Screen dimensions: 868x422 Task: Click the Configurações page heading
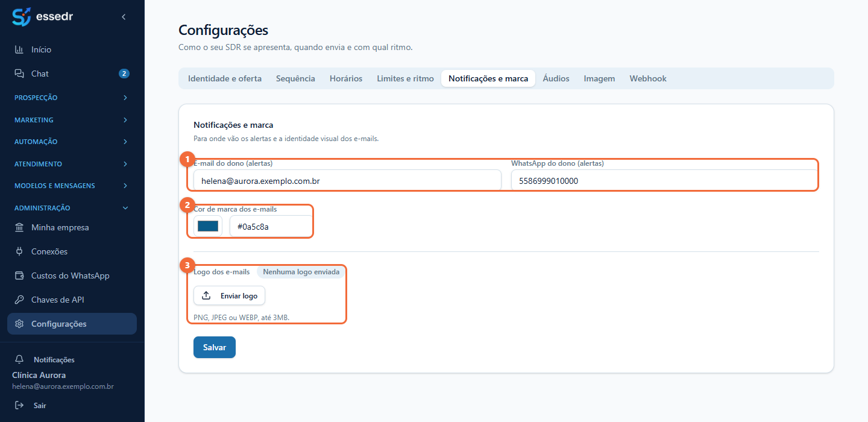[224, 30]
